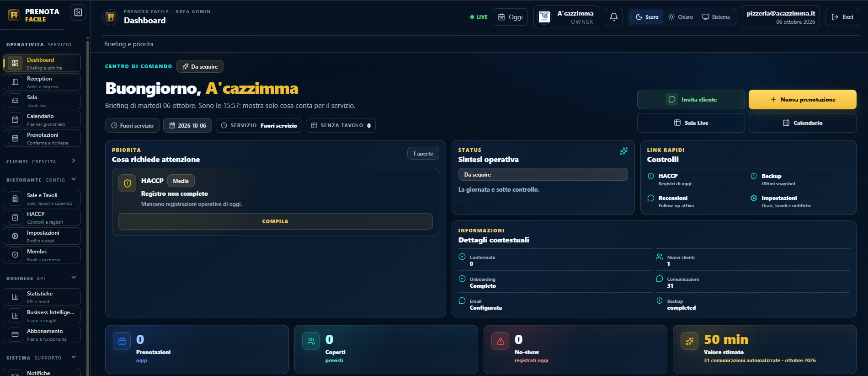This screenshot has width=868, height=376.
Task: Click the Coperti people icon
Action: (x=311, y=341)
